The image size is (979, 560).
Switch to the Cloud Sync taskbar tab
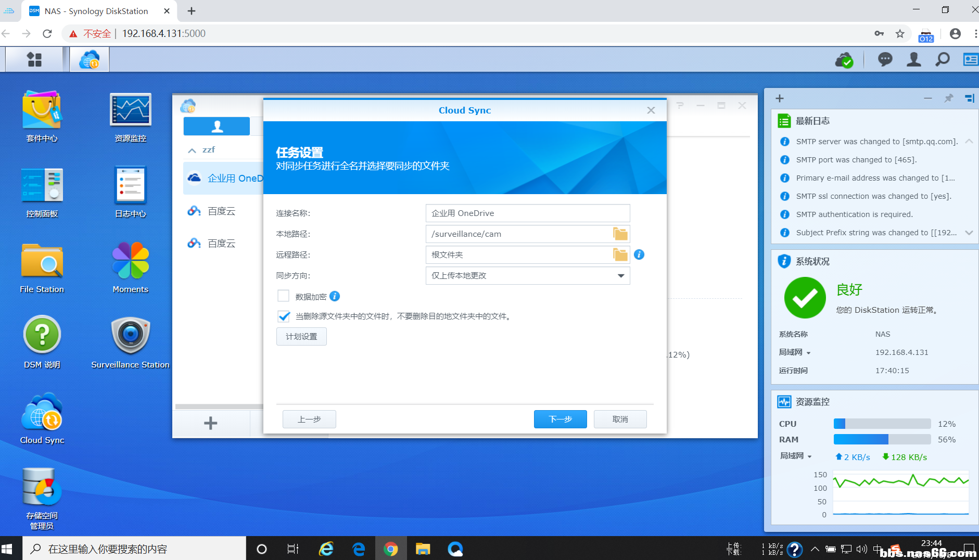[x=90, y=60]
